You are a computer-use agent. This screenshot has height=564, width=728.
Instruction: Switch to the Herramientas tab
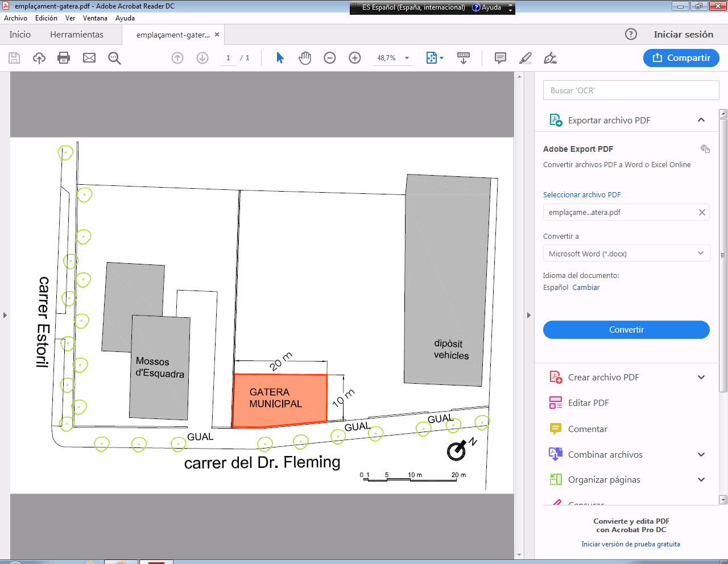[77, 35]
